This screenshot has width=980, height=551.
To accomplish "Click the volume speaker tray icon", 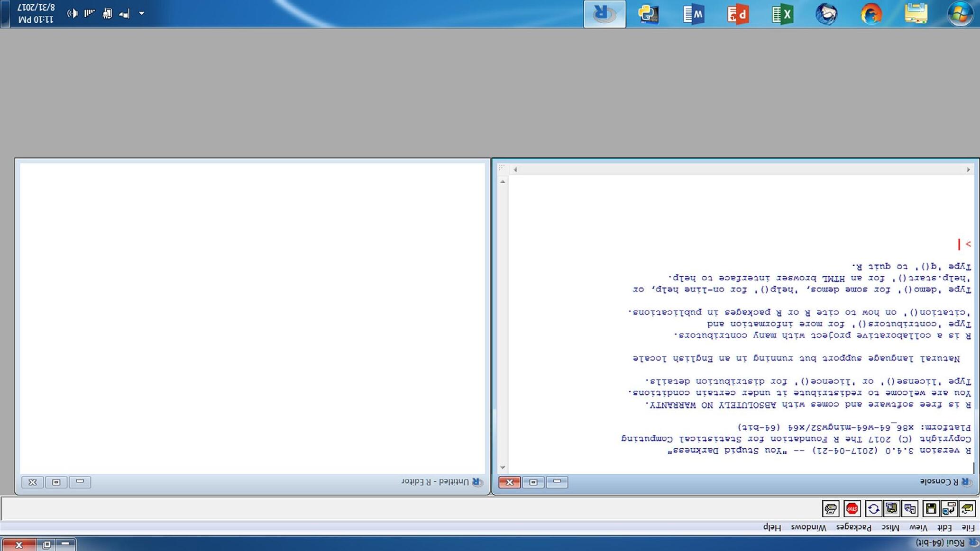I will [x=72, y=13].
